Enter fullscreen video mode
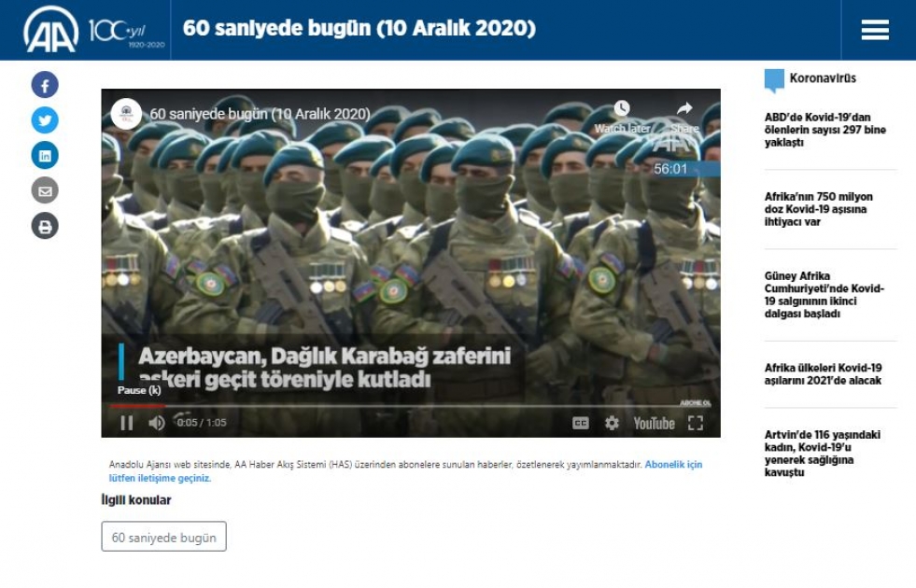The height and width of the screenshot is (588, 916). pyautogui.click(x=696, y=423)
